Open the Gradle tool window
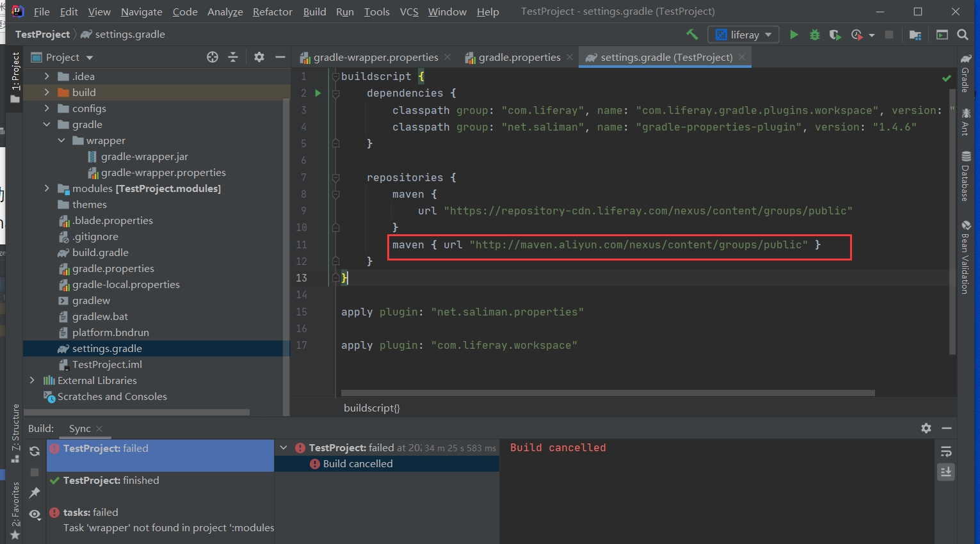980x544 pixels. 966,73
